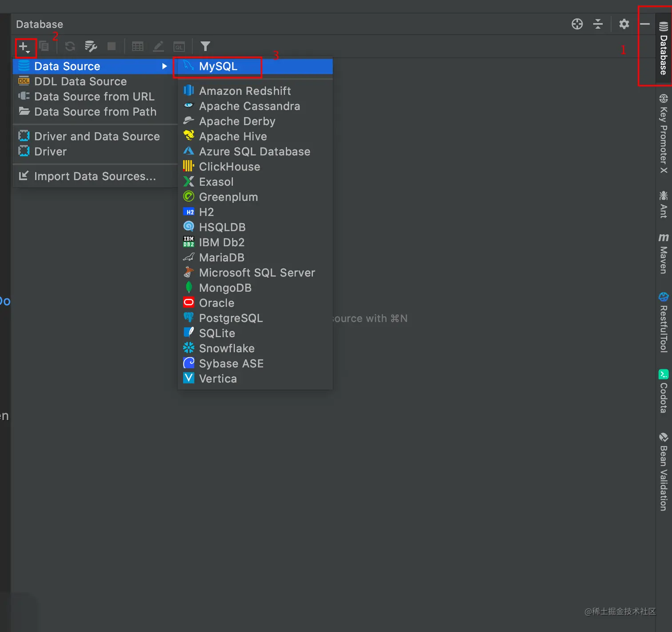Select MariaDB data source

coord(255,257)
